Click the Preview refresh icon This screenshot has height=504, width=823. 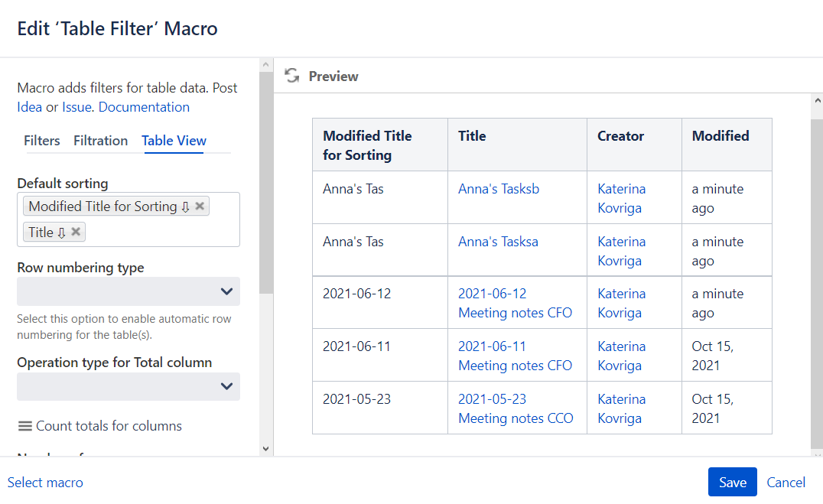pyautogui.click(x=291, y=76)
